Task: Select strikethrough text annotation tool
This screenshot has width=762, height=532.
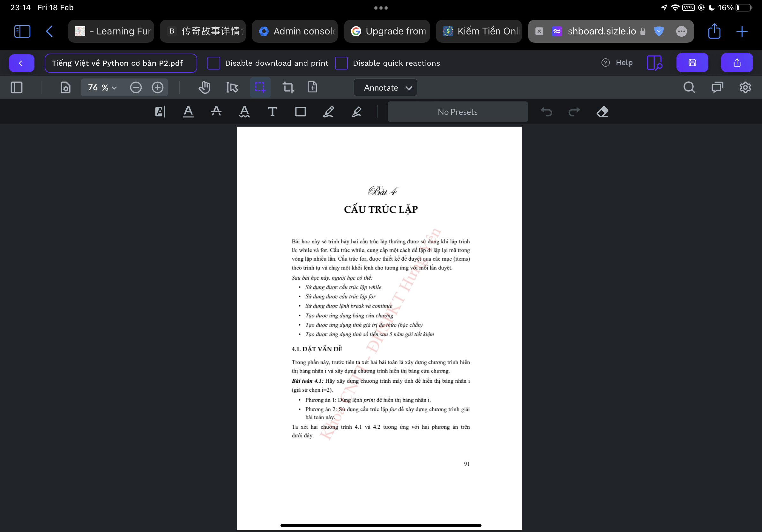Action: pos(216,112)
